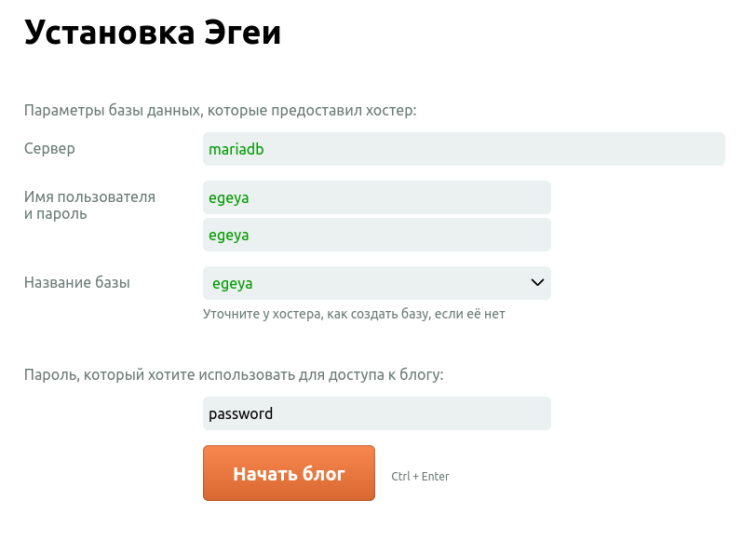The height and width of the screenshot is (541, 756).
Task: Select the 'egeya' value in database dropdown
Action: click(233, 283)
